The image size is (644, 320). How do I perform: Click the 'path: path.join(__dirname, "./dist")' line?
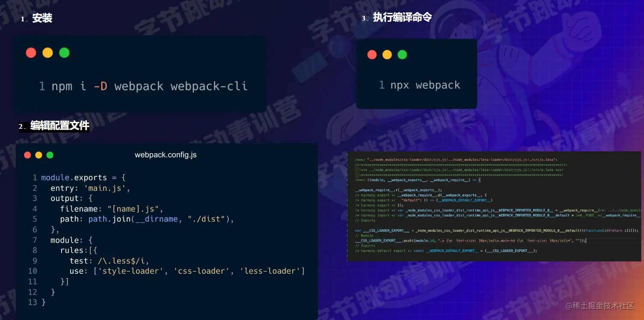(147, 219)
